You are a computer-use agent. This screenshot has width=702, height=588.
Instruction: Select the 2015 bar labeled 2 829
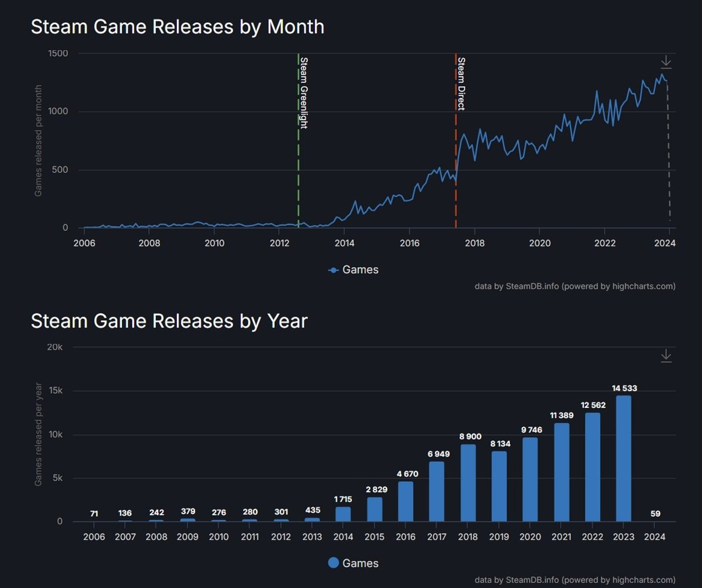[x=374, y=509]
